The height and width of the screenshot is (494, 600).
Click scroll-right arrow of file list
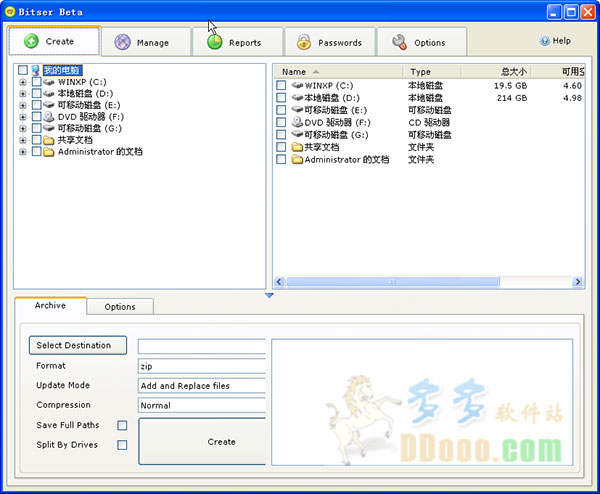pyautogui.click(x=577, y=282)
